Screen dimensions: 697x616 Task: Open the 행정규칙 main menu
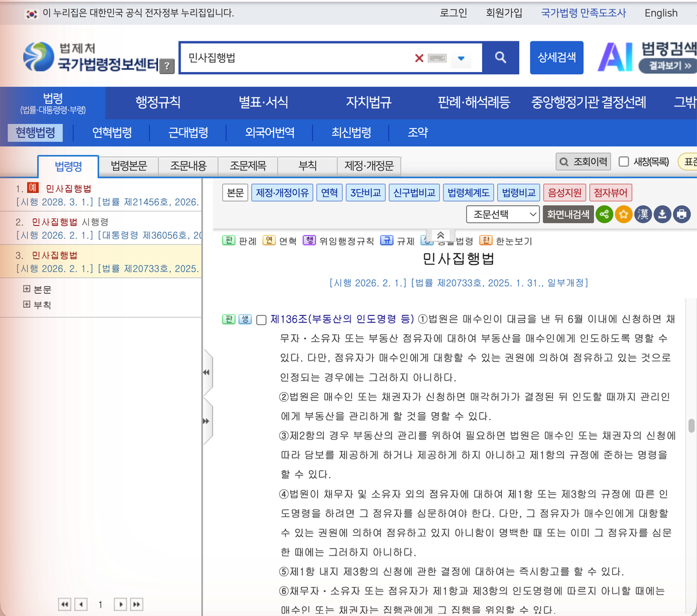158,103
